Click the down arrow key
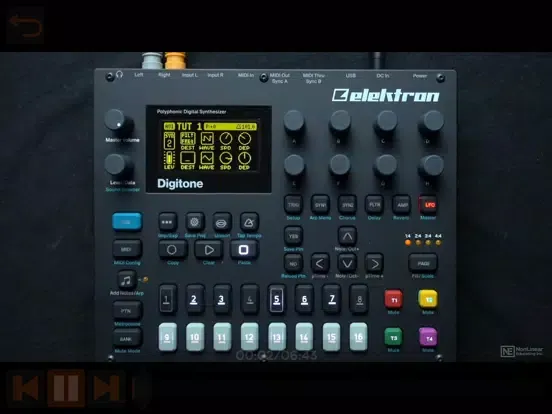 [x=347, y=263]
